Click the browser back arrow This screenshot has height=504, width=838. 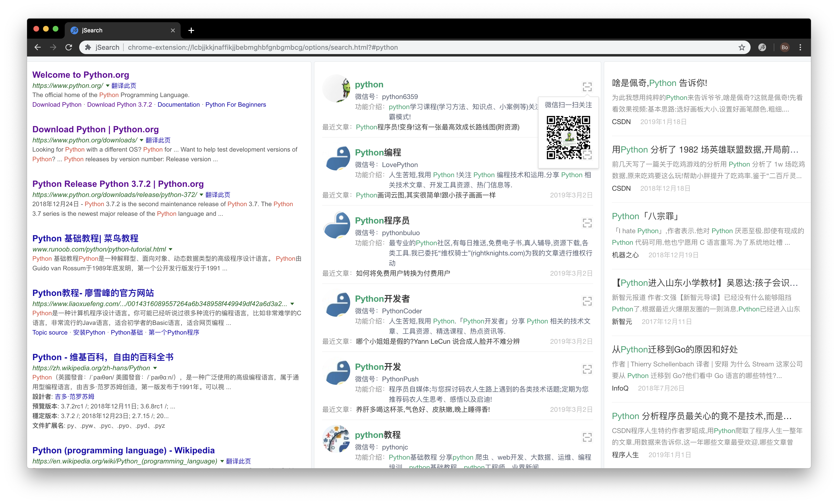pos(38,47)
